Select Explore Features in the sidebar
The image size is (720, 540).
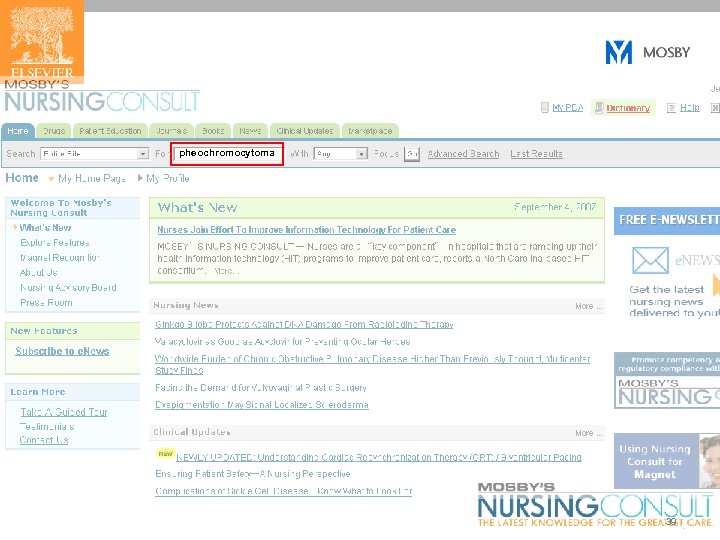(55, 242)
